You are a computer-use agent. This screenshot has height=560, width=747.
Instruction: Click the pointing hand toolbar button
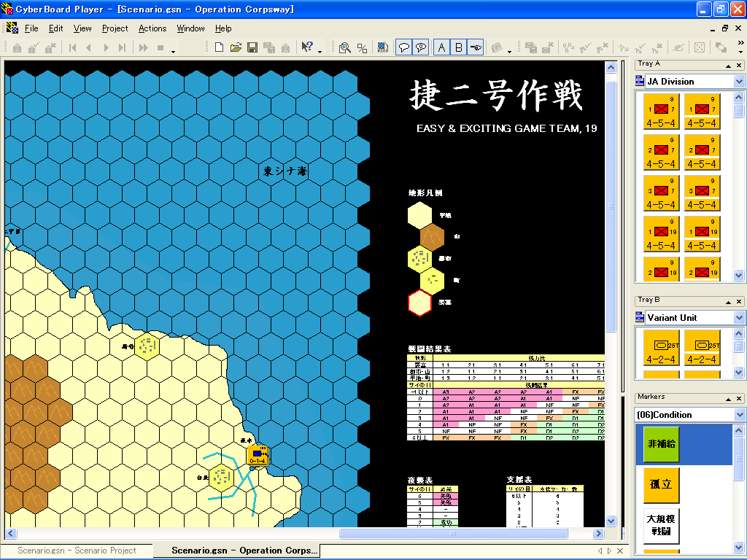tap(476, 47)
